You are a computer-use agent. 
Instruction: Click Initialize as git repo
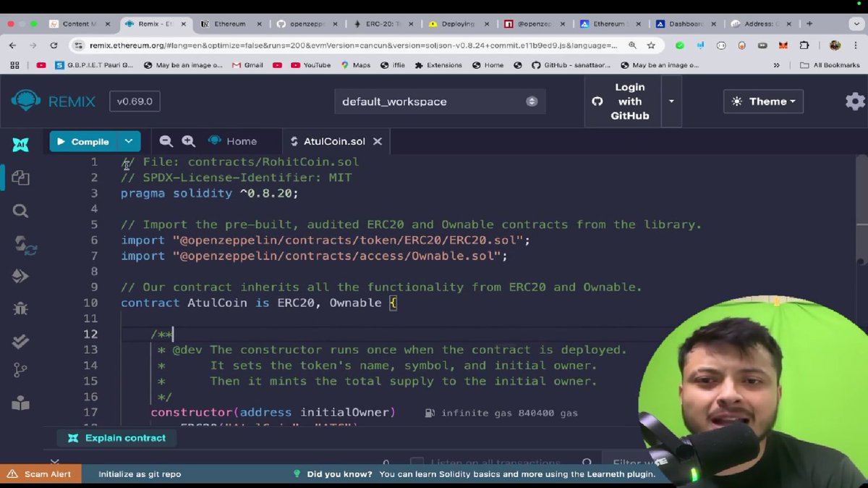pos(140,474)
